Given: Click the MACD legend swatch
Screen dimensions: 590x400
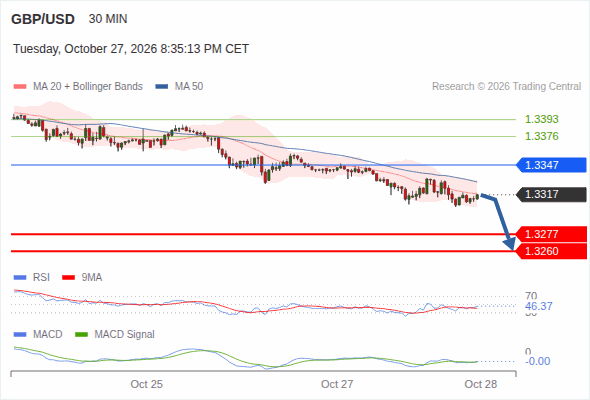Looking at the screenshot, I should pos(20,335).
